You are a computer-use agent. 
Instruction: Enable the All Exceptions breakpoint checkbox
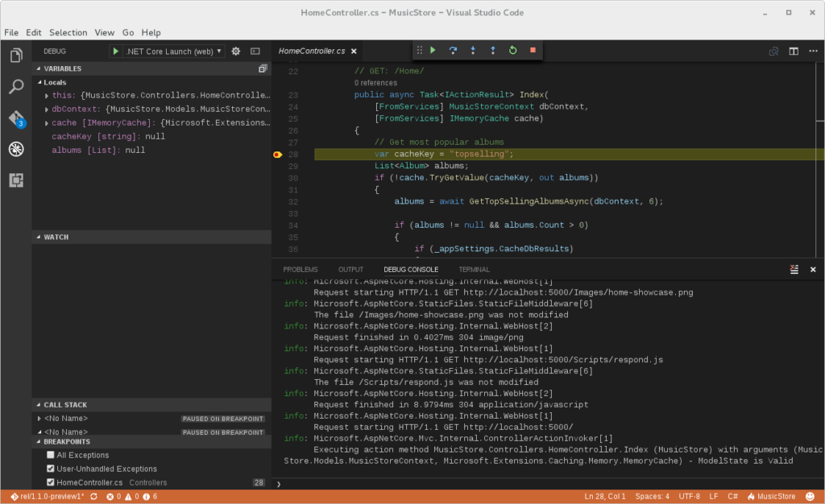[51, 455]
